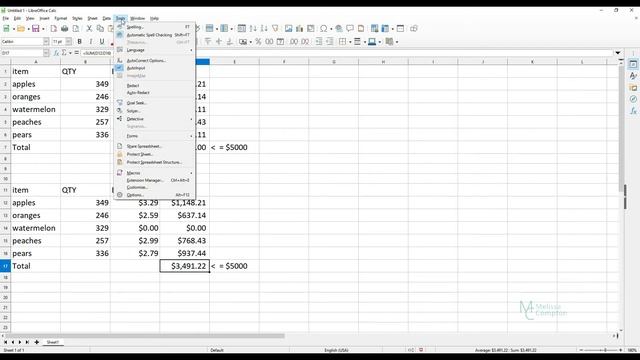Screen dimensions: 640x360
Task: Select the cell showing $3,491.22
Action: click(x=184, y=266)
